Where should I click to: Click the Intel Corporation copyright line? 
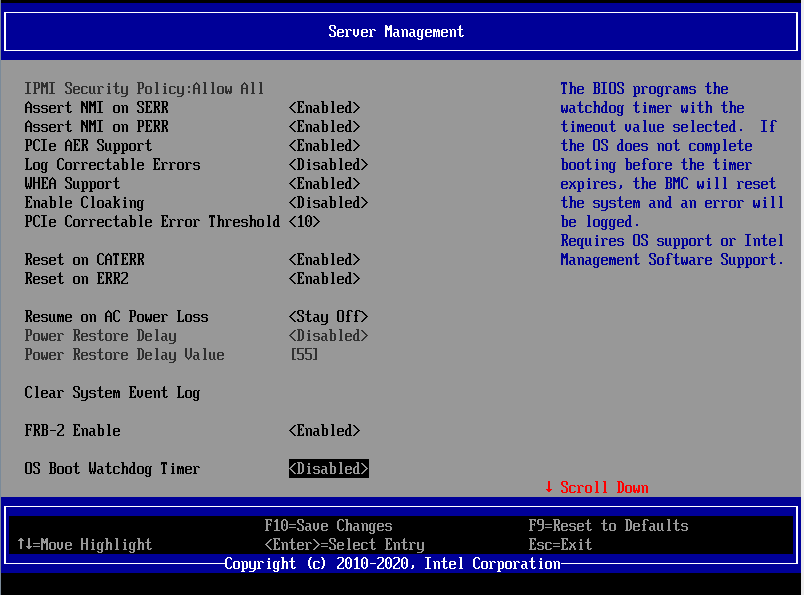393,564
